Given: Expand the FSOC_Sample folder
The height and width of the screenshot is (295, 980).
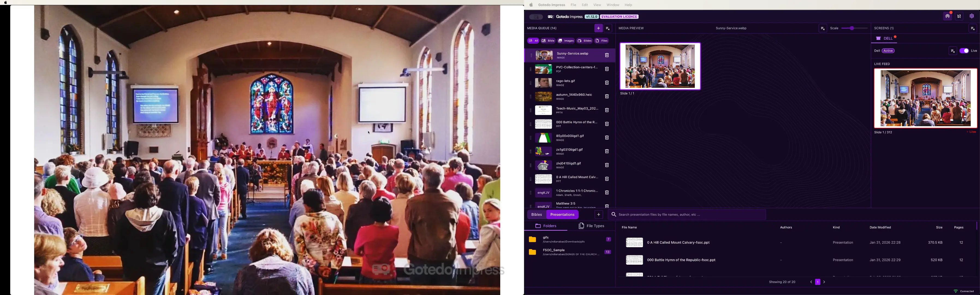Looking at the screenshot, I should [x=570, y=252].
